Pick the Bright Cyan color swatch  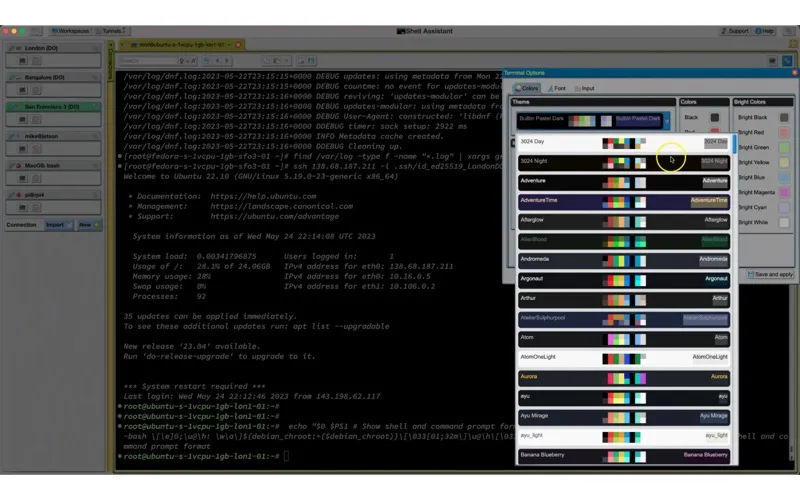[784, 208]
